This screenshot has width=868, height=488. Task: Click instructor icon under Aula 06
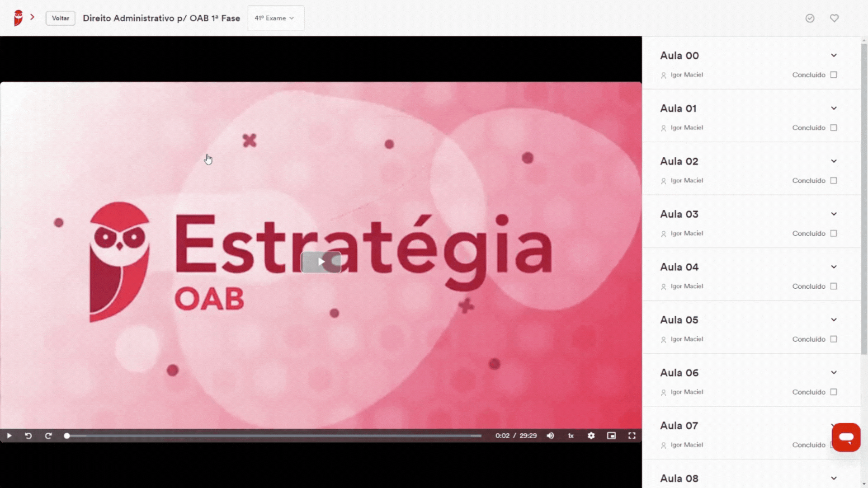click(x=663, y=393)
